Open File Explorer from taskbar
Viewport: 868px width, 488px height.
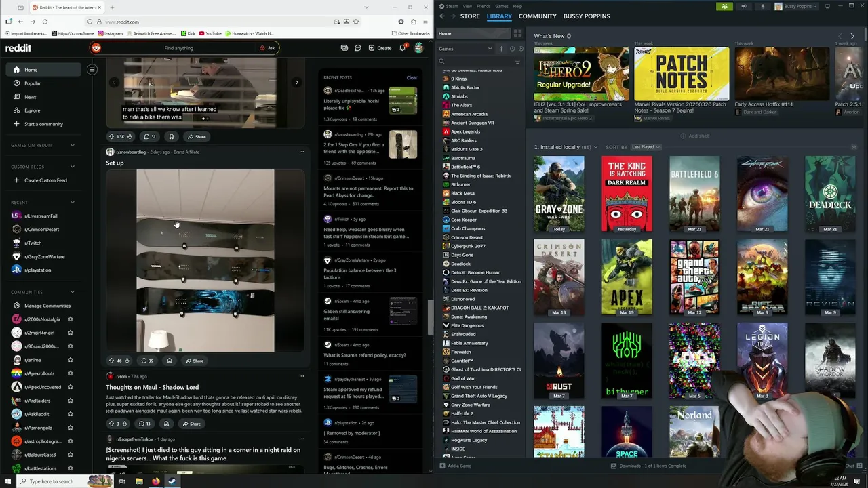[138, 481]
